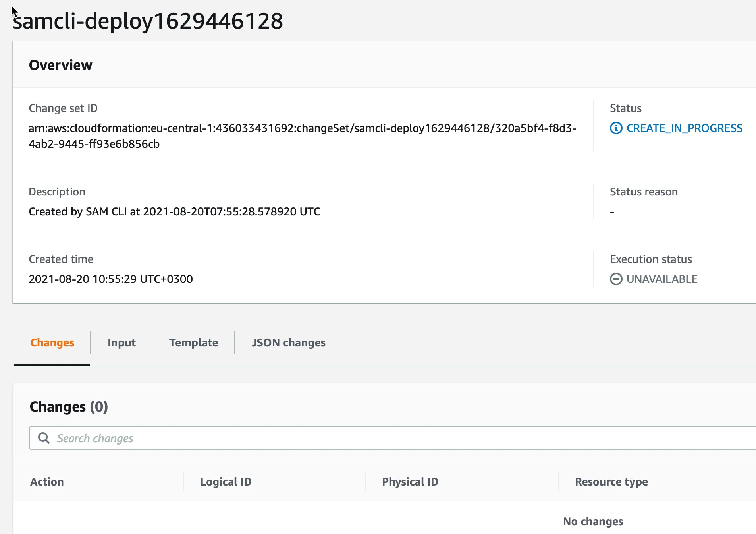
Task: Click the UNAVAILABLE execution status text
Action: click(661, 279)
